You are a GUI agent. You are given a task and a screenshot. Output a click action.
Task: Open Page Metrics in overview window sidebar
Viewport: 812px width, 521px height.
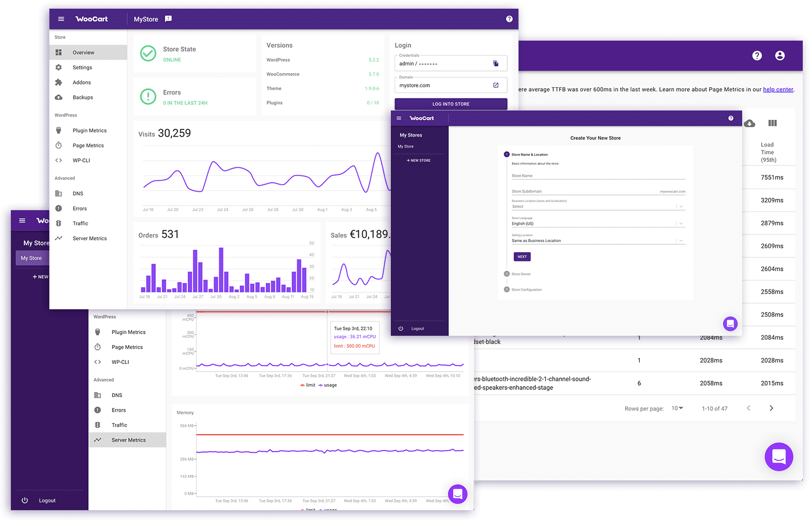[x=88, y=146]
